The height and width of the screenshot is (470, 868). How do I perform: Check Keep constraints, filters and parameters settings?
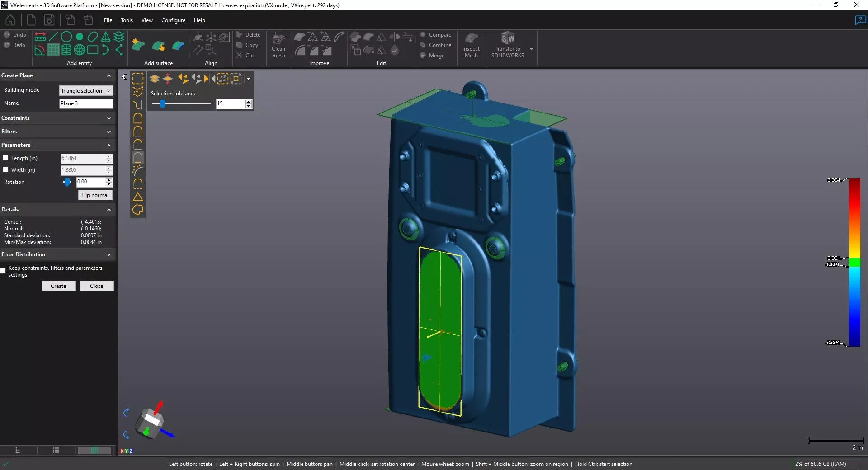3,271
